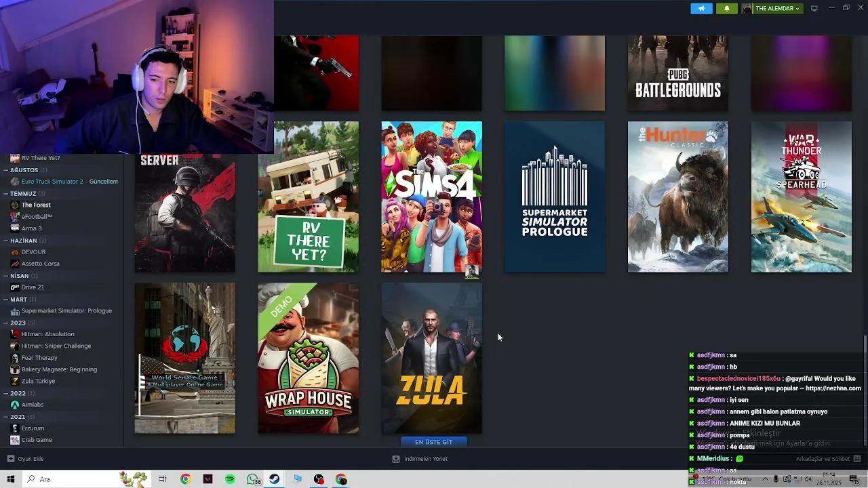Open The Sims 4 game cover

432,197
